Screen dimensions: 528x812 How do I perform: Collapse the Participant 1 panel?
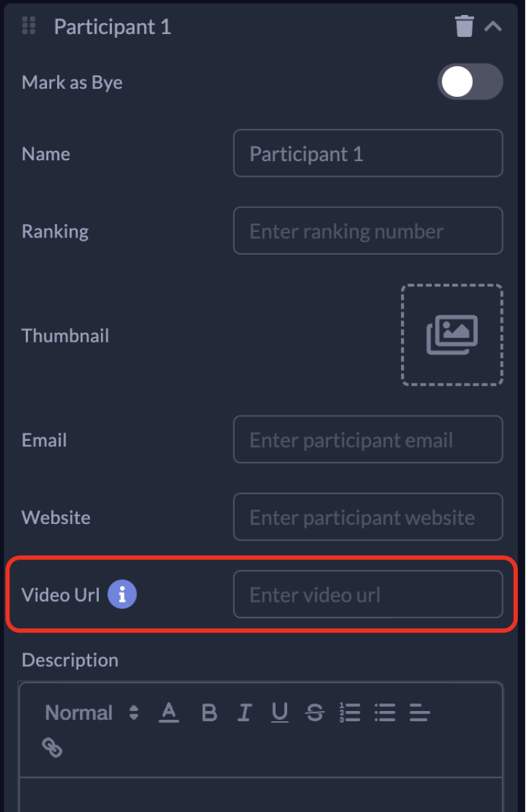(x=493, y=27)
